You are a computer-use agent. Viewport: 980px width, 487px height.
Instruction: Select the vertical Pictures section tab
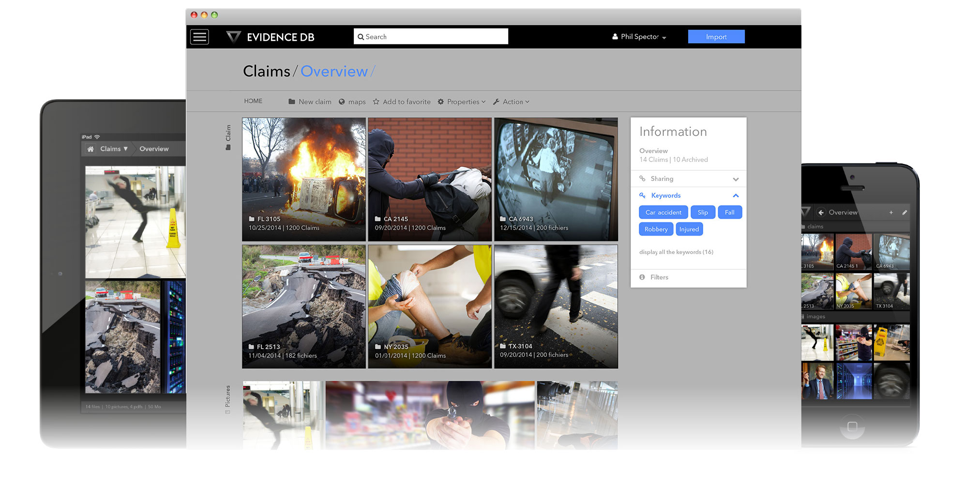click(x=228, y=399)
